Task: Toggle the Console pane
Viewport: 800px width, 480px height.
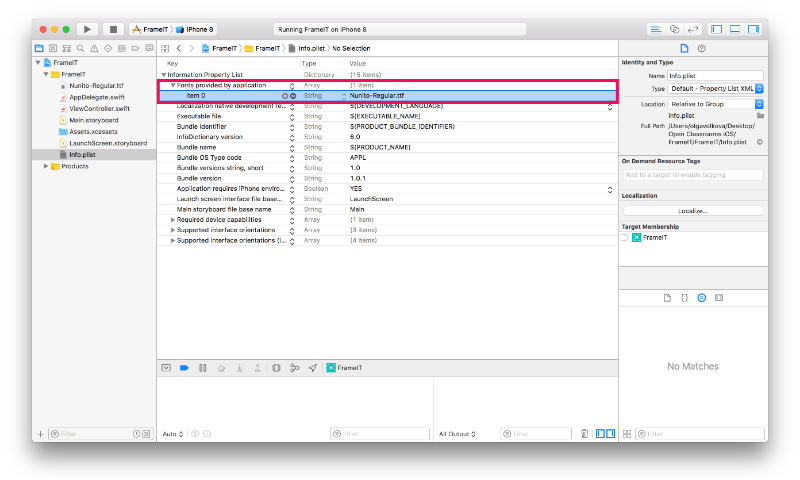Action: tap(610, 434)
